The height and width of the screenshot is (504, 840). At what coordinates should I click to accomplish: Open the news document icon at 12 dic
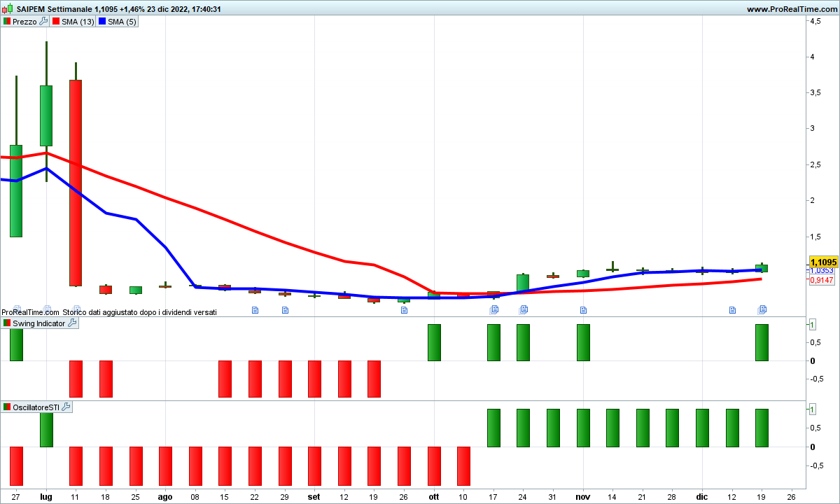[732, 310]
